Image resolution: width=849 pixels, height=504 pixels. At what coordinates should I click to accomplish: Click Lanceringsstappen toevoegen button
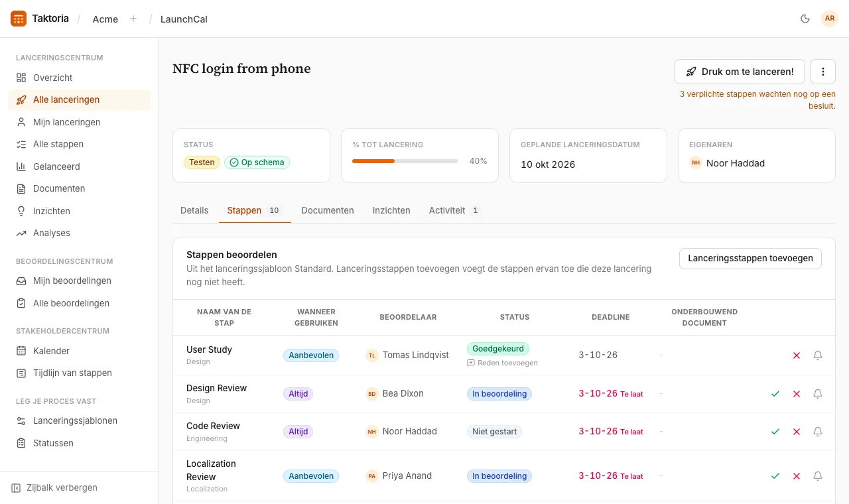tap(750, 259)
